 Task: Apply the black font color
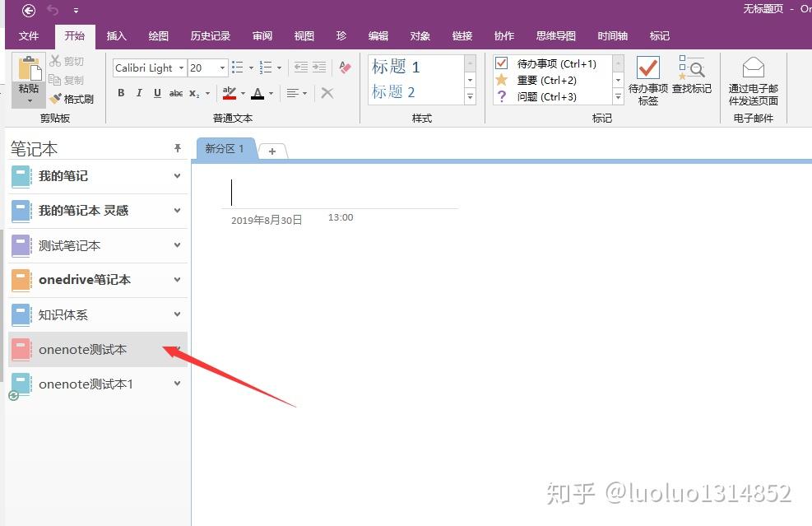click(x=258, y=93)
